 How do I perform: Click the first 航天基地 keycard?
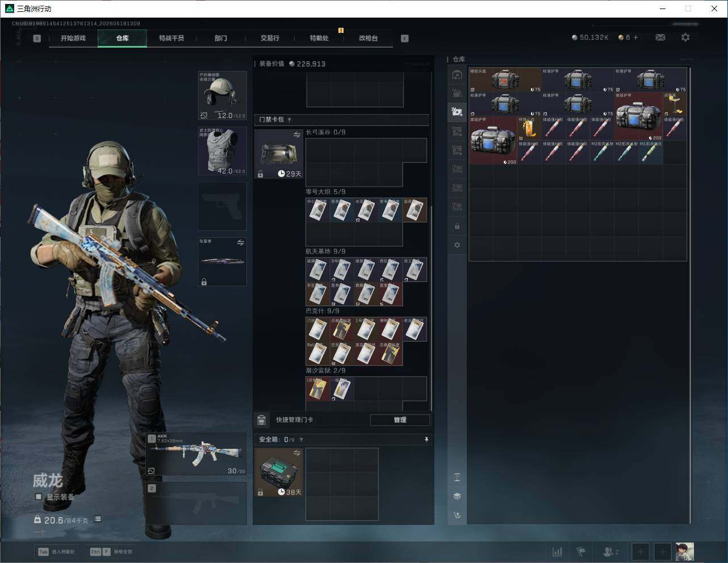[318, 270]
